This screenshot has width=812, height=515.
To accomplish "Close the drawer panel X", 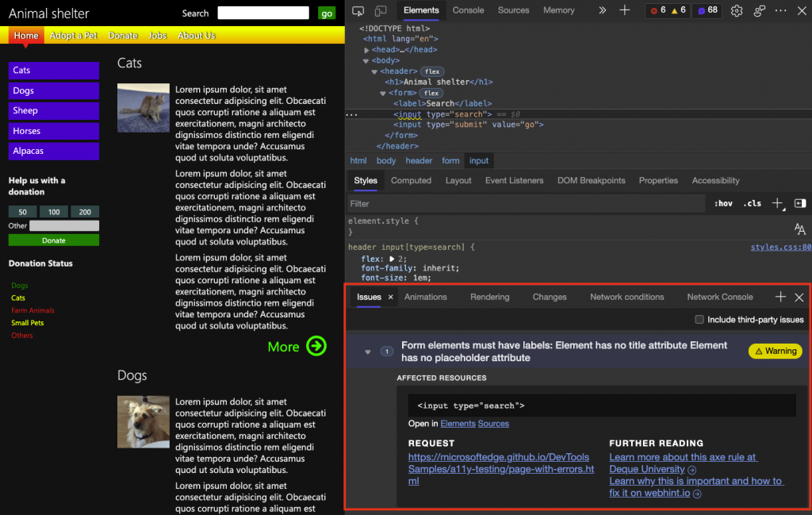I will tap(799, 298).
